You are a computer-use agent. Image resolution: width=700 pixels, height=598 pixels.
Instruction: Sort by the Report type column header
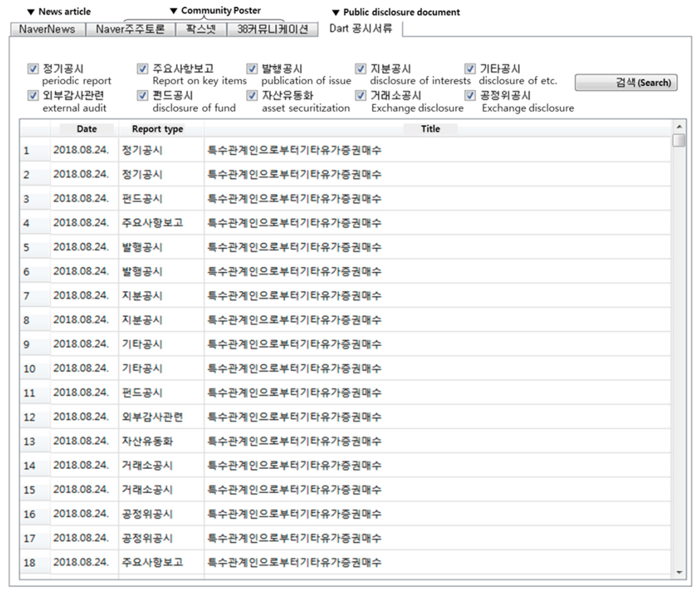pyautogui.click(x=157, y=129)
